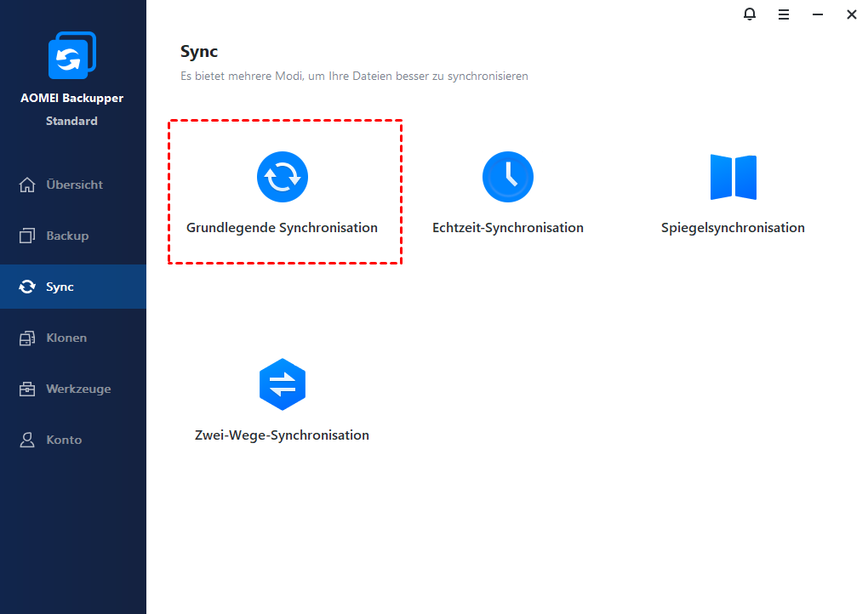Click the Klonen sidebar icon
868x614 pixels.
[x=27, y=338]
